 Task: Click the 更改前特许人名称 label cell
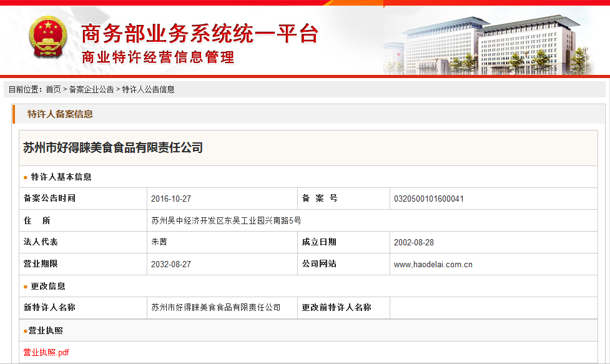point(343,308)
